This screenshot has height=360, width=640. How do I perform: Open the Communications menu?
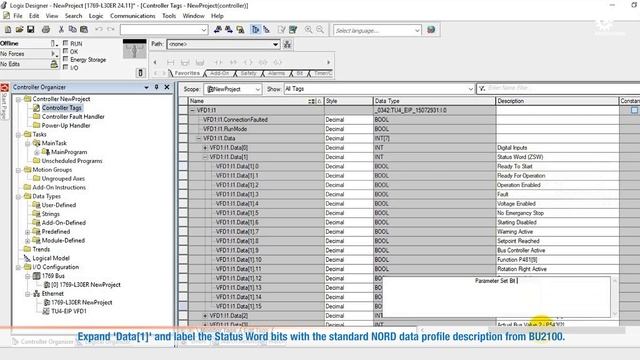pyautogui.click(x=133, y=16)
